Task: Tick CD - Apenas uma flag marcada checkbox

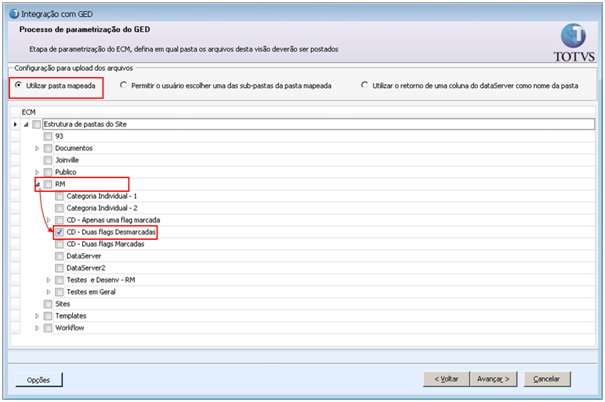Action: [59, 220]
